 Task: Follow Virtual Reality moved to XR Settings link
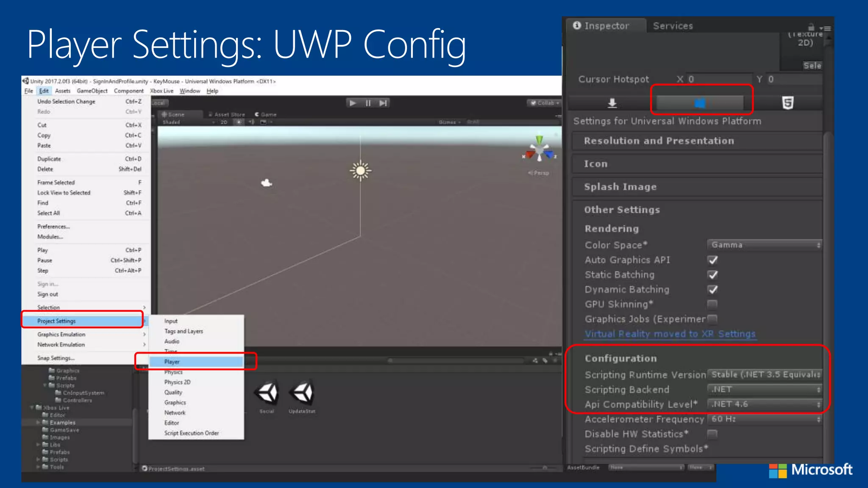point(670,334)
